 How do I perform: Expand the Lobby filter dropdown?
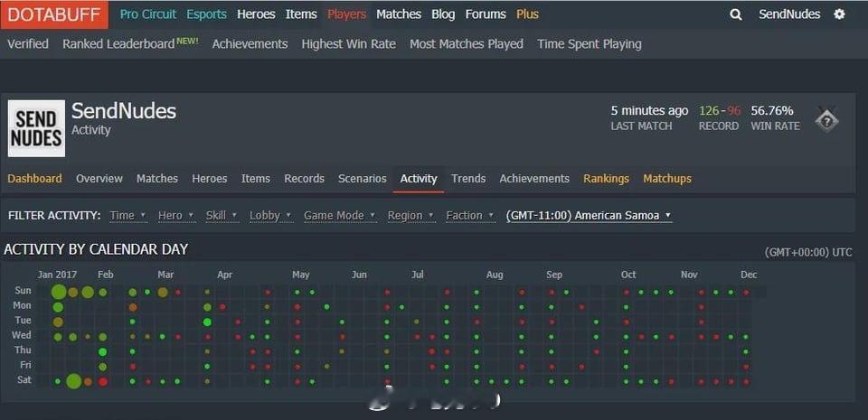[270, 216]
